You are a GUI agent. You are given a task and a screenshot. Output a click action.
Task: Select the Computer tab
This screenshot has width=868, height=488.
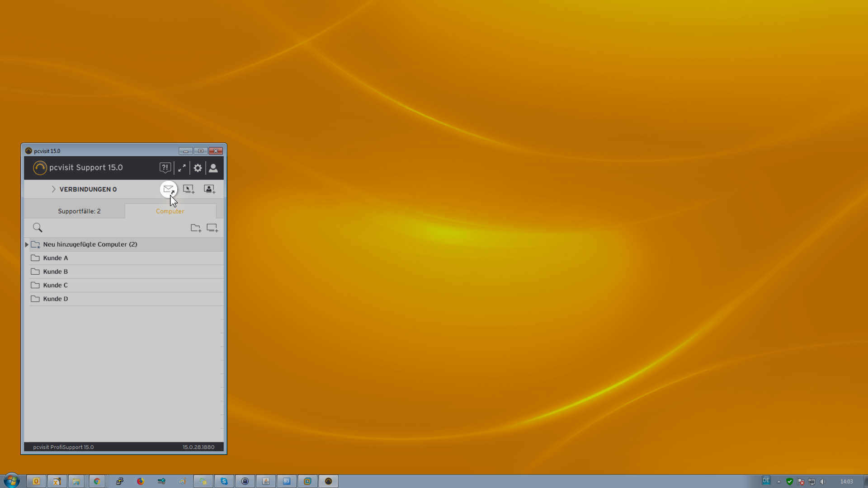pyautogui.click(x=170, y=211)
